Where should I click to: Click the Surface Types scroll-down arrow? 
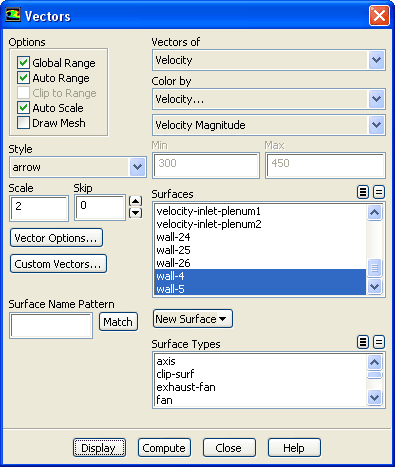click(x=375, y=397)
